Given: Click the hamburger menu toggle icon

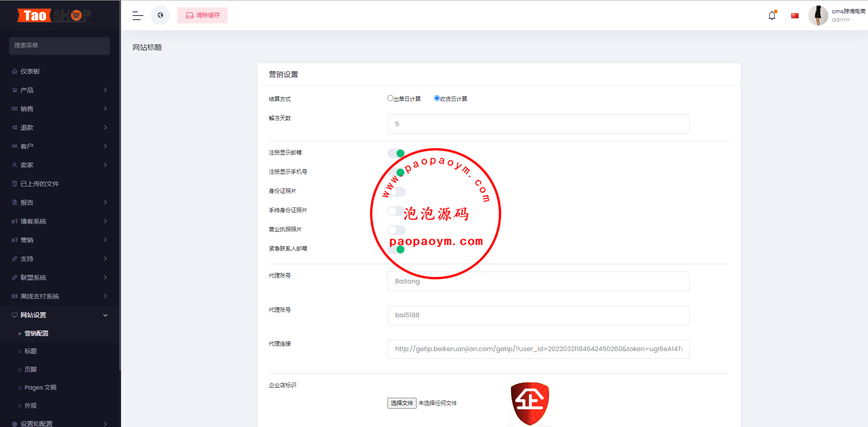Looking at the screenshot, I should coord(138,16).
